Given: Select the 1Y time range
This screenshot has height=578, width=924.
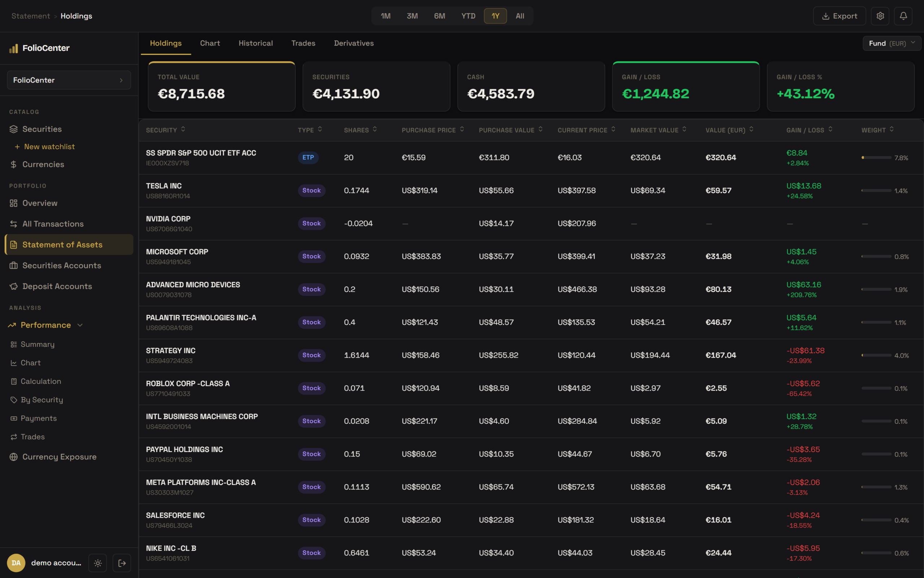Looking at the screenshot, I should [495, 16].
